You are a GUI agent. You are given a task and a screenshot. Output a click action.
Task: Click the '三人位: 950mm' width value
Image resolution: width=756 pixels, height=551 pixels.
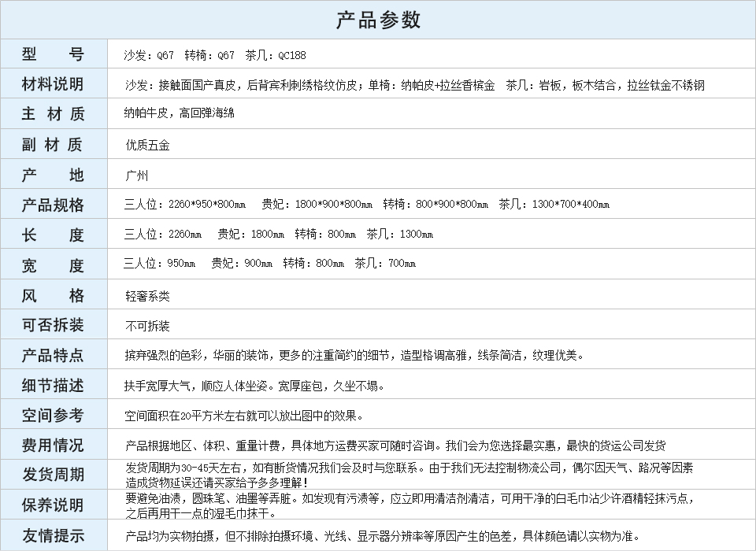click(160, 263)
